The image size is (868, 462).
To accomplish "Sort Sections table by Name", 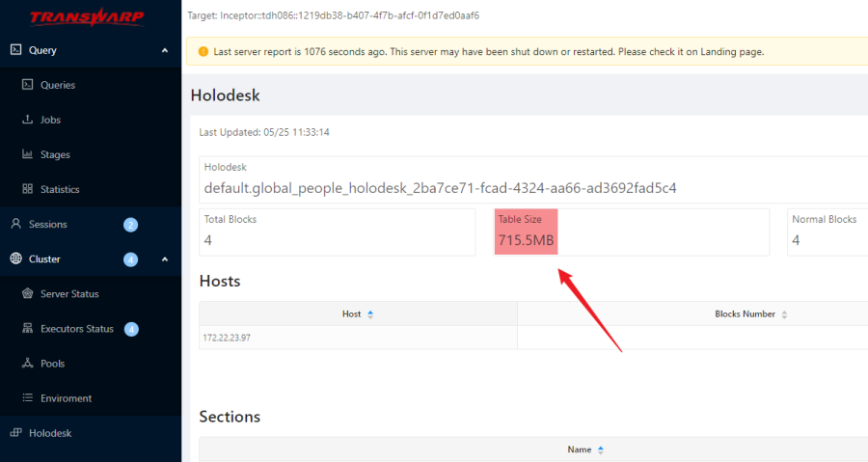I will (x=600, y=449).
